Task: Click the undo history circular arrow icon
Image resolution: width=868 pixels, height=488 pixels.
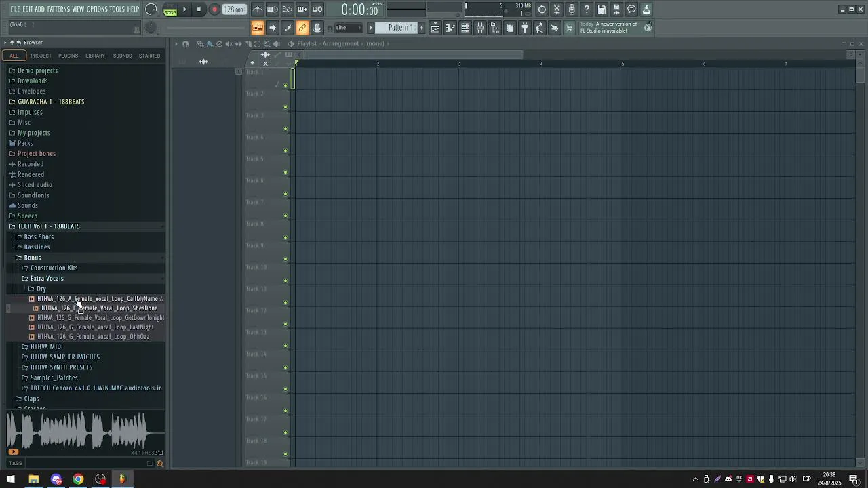Action: [x=542, y=9]
